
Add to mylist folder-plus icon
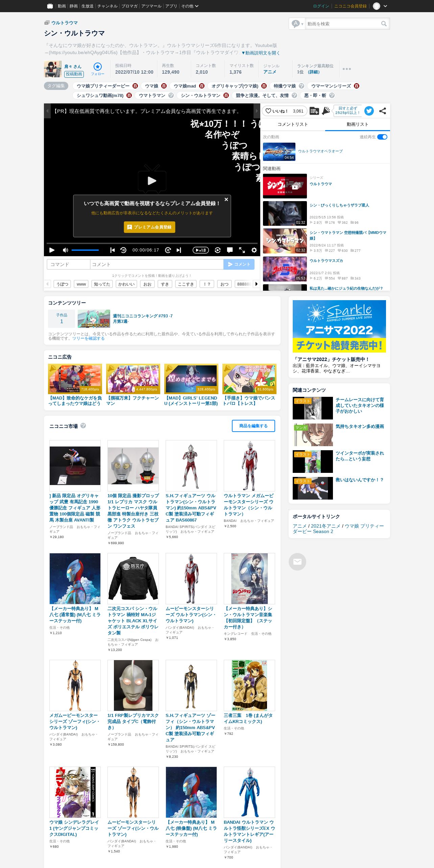[314, 111]
